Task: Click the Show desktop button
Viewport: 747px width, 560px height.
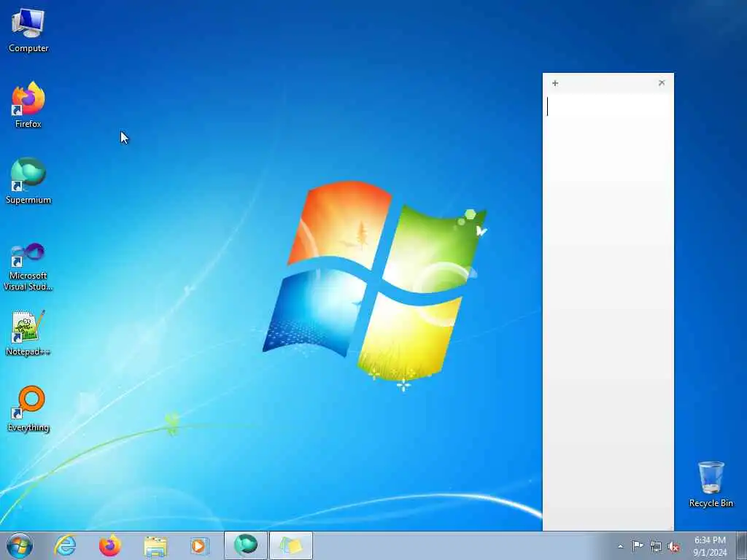Action: [742, 545]
